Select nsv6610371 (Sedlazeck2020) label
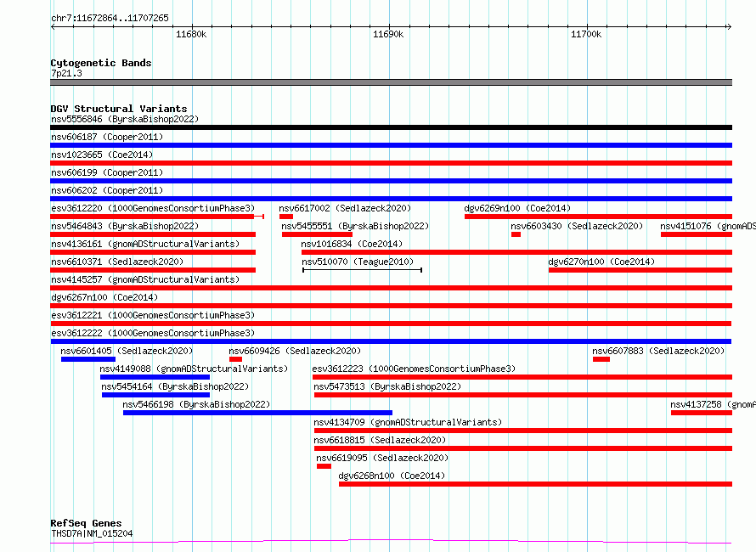 coord(117,262)
